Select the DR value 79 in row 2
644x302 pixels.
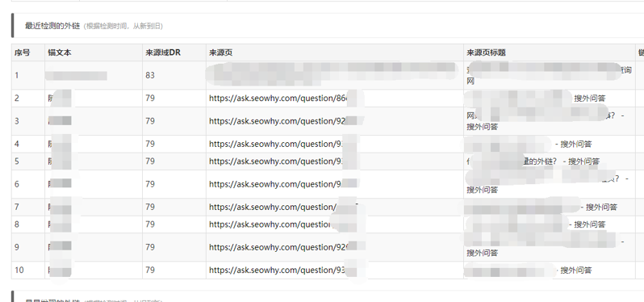(x=150, y=99)
